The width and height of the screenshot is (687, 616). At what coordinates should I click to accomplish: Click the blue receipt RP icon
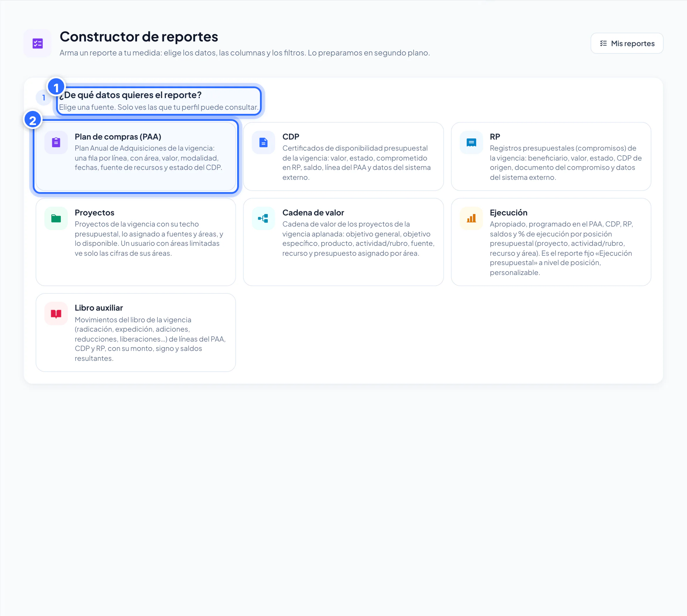(x=471, y=142)
